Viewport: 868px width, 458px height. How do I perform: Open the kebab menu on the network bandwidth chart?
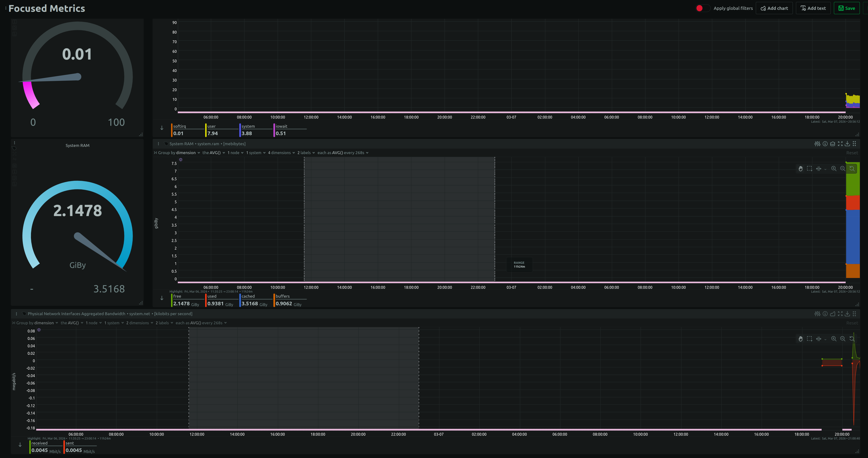click(17, 313)
